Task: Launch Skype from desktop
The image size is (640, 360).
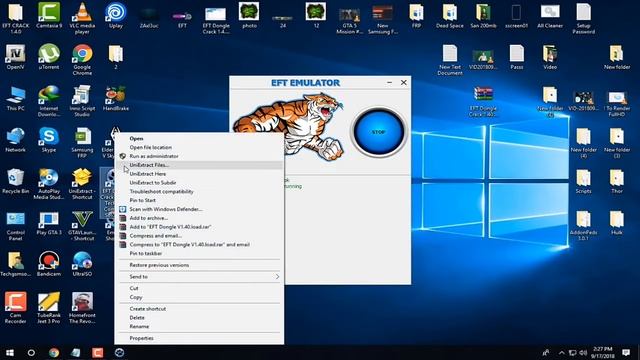Action: 49,140
